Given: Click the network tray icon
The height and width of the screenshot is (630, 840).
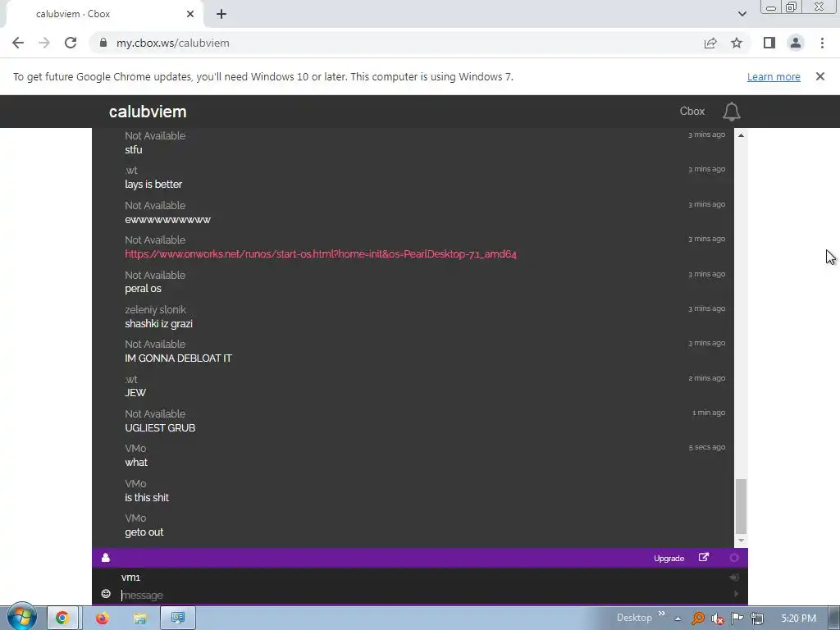Looking at the screenshot, I should (x=757, y=619).
